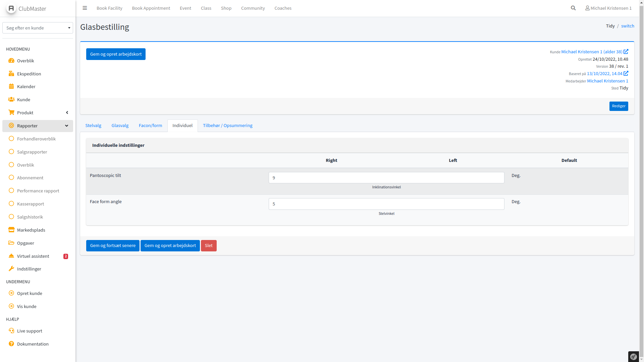Expand the Produkt submenu
Viewport: 644px width, 362px height.
(67, 113)
